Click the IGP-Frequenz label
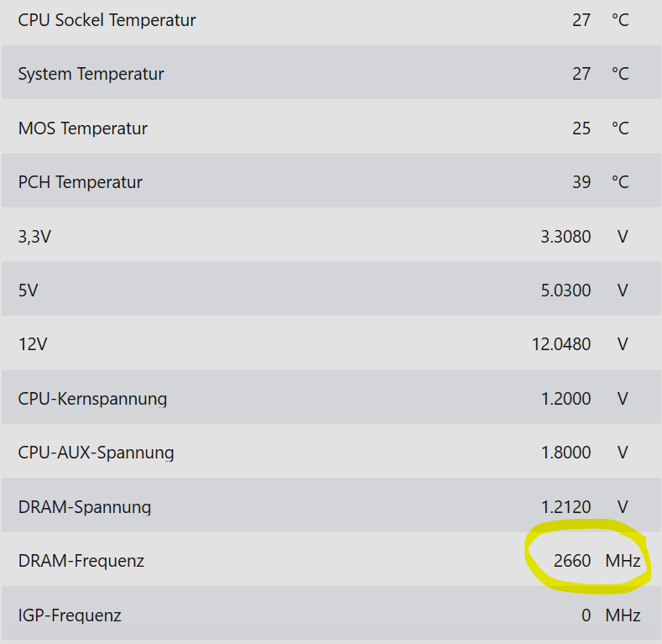The image size is (662, 644). [70, 615]
